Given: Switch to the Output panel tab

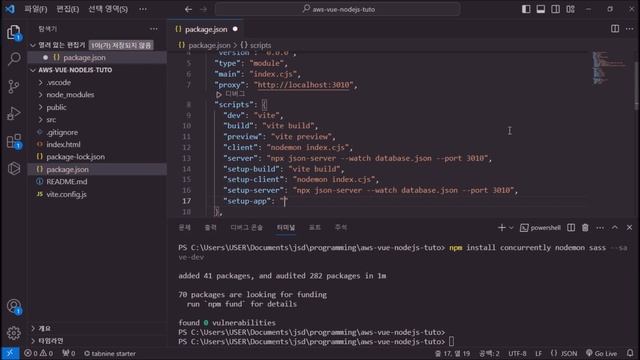Looking at the screenshot, I should tap(210, 228).
